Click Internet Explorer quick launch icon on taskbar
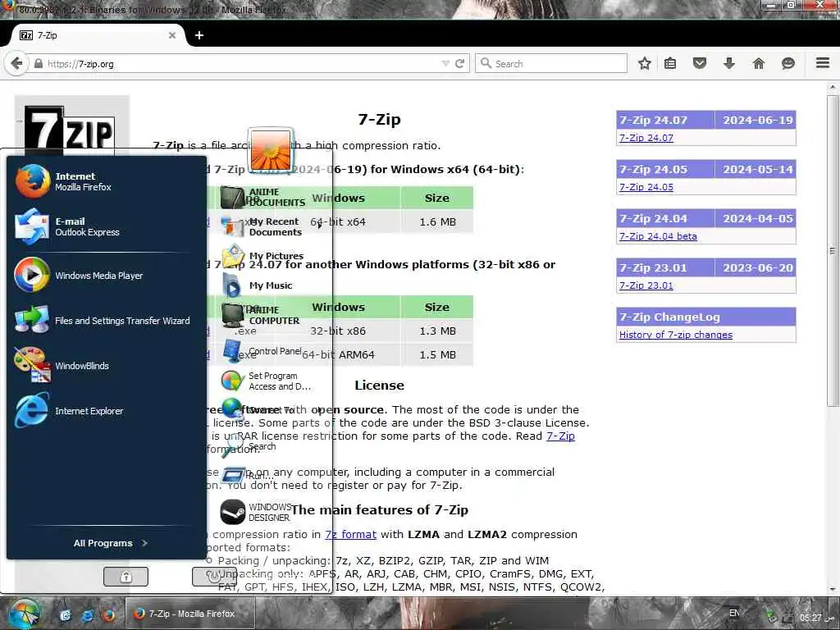The image size is (840, 630). (87, 615)
